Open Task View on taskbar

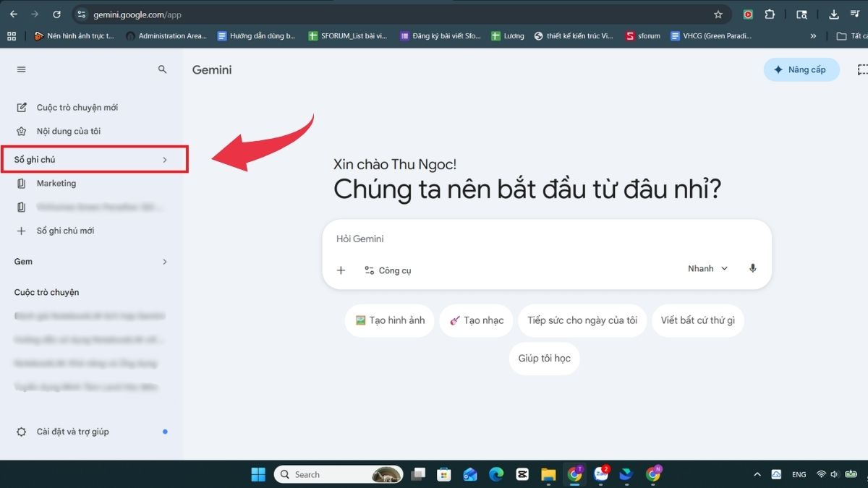tap(418, 474)
